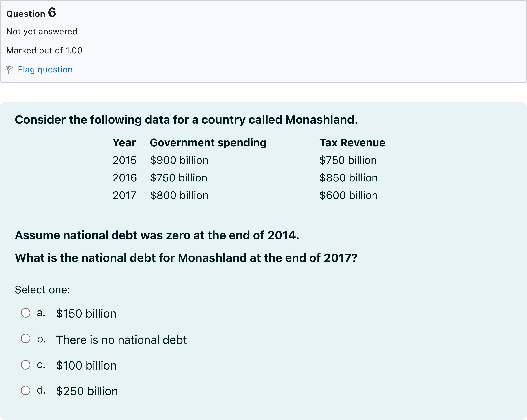Pick radio button for option c
The image size is (527, 420).
point(26,365)
